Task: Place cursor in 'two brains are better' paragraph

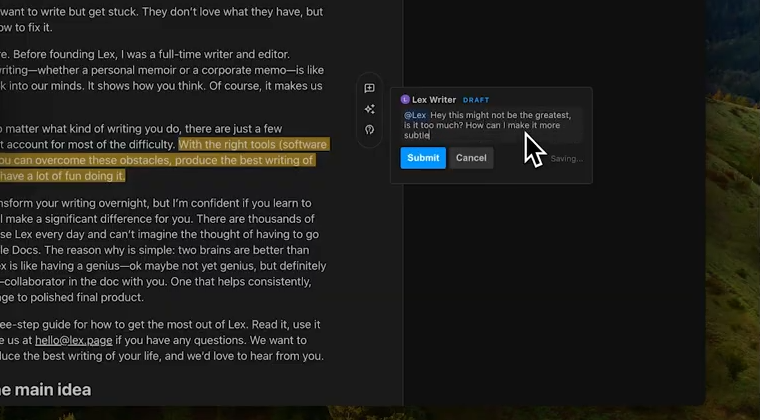Action: coord(160,248)
